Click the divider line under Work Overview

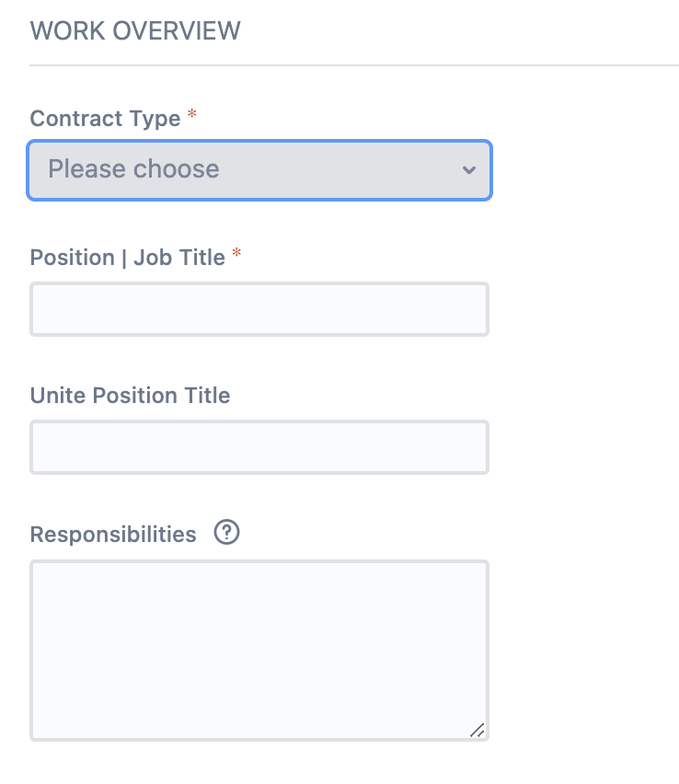coord(354,65)
